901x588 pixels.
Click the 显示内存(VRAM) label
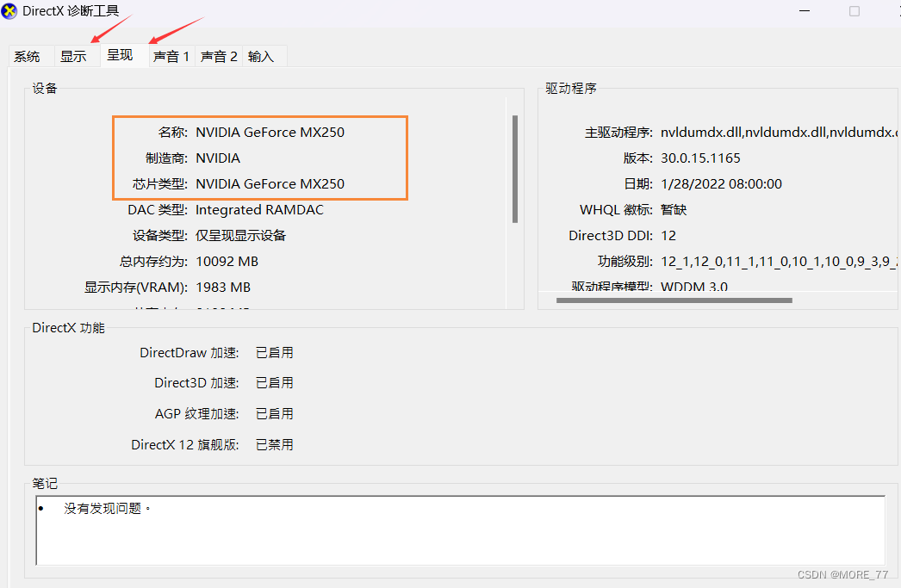click(136, 287)
